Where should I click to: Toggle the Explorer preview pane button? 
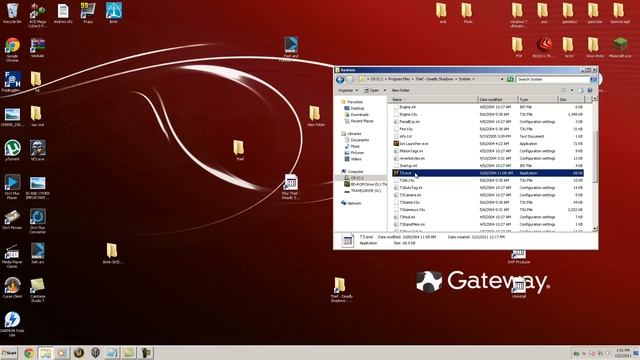[x=581, y=90]
